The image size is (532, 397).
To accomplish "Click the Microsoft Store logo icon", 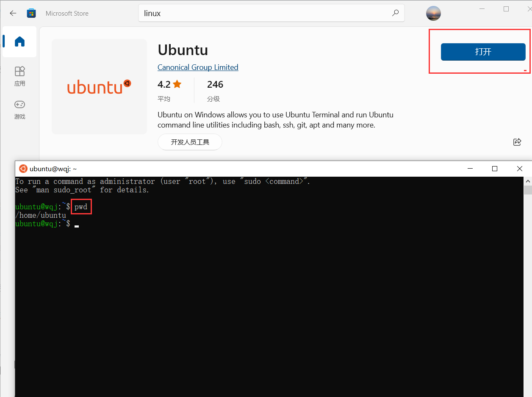I will (31, 13).
